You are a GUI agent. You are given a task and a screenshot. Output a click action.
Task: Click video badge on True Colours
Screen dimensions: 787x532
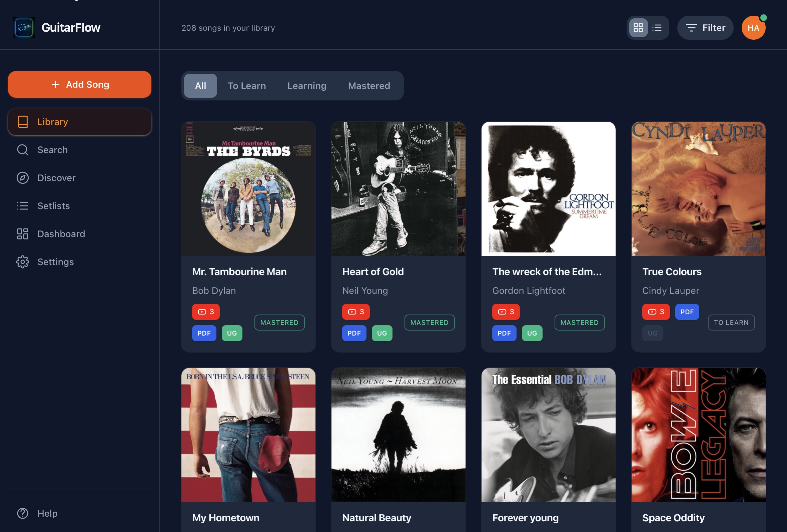tap(656, 312)
